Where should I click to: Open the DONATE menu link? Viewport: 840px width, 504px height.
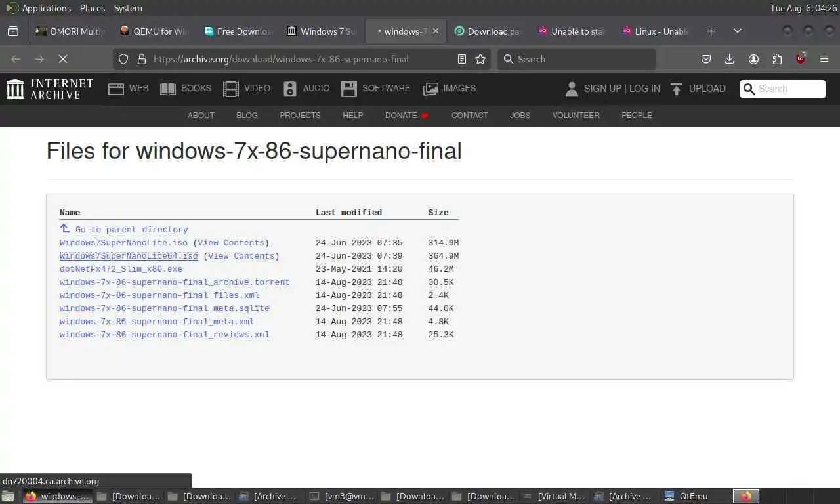click(407, 115)
